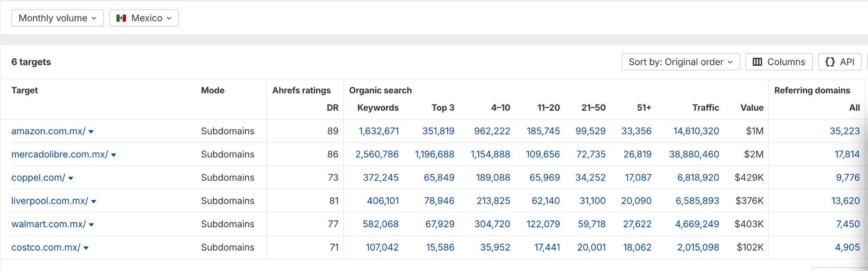Screen dimensions: 868x271
Task: Expand the caret next to liverpool.com.mx/
Action: tap(94, 202)
